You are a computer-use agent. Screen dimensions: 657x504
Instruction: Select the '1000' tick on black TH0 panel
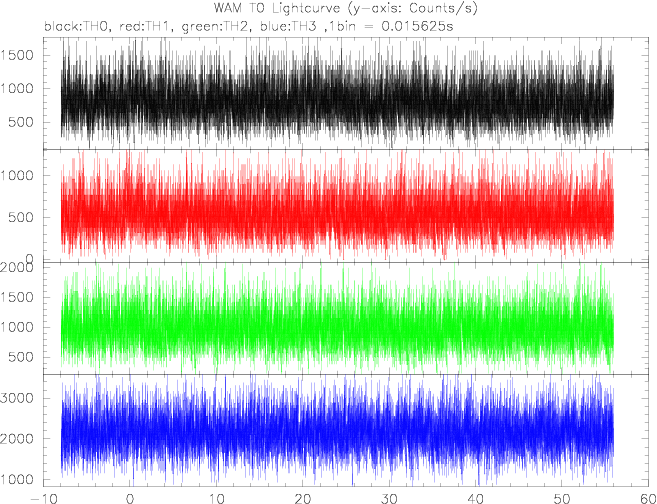(x=18, y=88)
